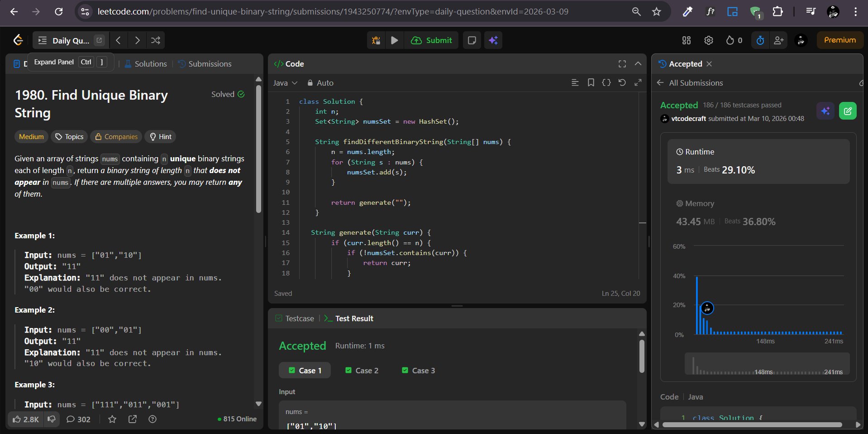868x434 pixels.
Task: Reset code to default with undo icon
Action: pyautogui.click(x=622, y=82)
